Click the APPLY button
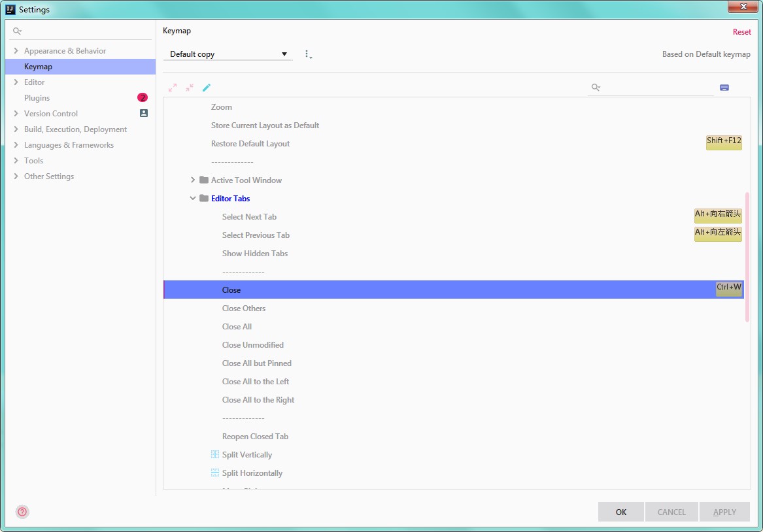 click(x=724, y=512)
